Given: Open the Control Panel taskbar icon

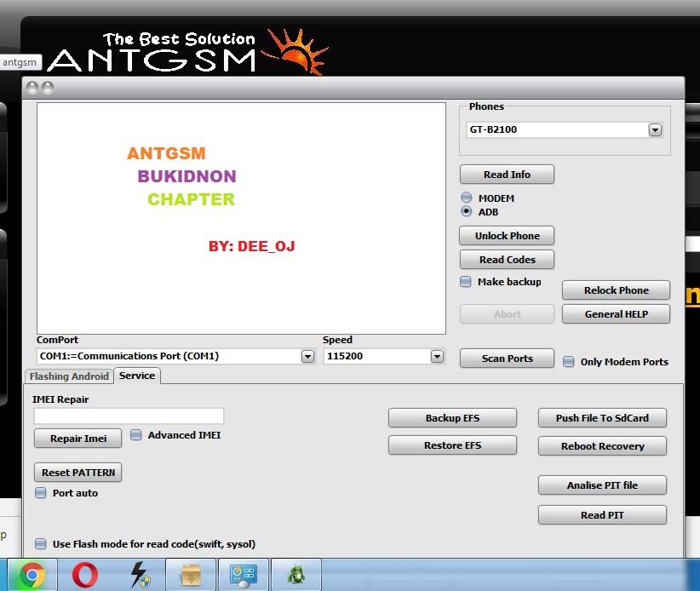Looking at the screenshot, I should click(x=244, y=576).
